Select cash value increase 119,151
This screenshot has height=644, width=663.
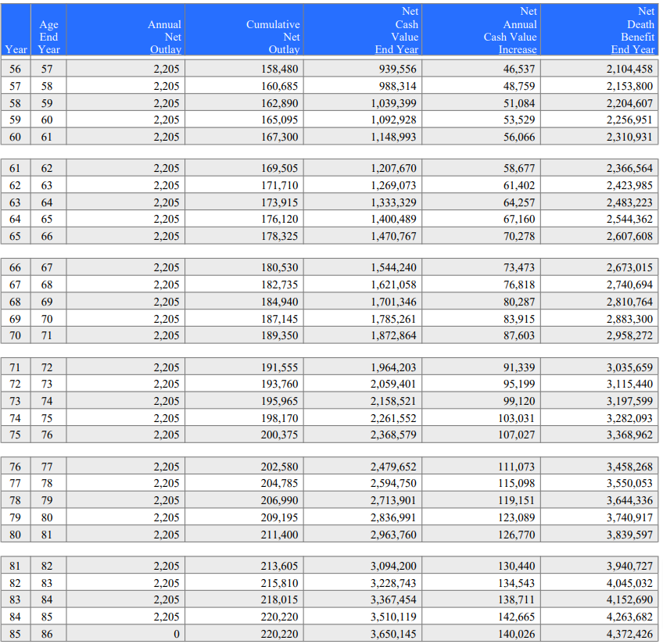tap(516, 500)
